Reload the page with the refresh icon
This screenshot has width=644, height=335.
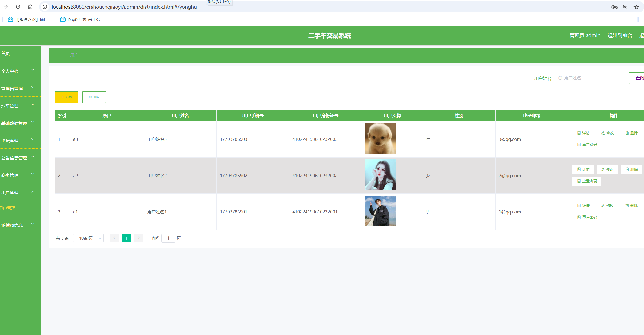(18, 7)
